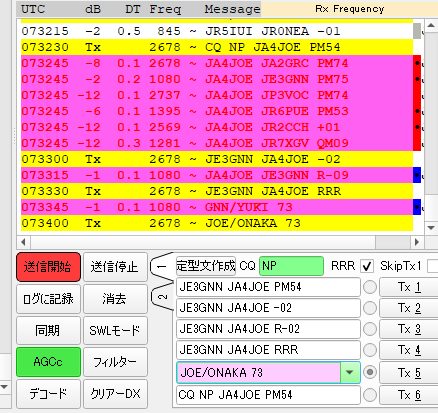Viewport: 438px width, 413px height.
Task: Click 定型文作成 generate messages button
Action: pos(206,266)
